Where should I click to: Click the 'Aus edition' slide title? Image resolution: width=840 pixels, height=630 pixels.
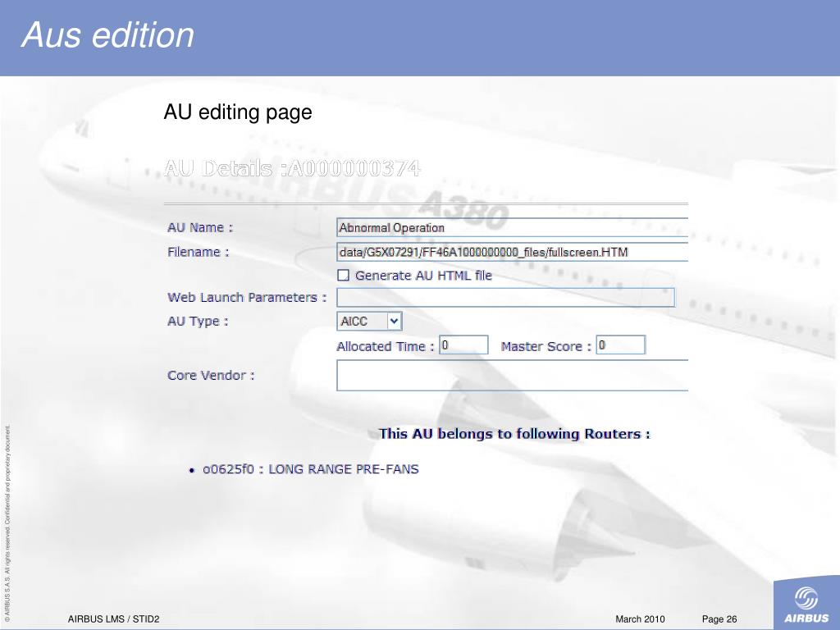[x=107, y=35]
